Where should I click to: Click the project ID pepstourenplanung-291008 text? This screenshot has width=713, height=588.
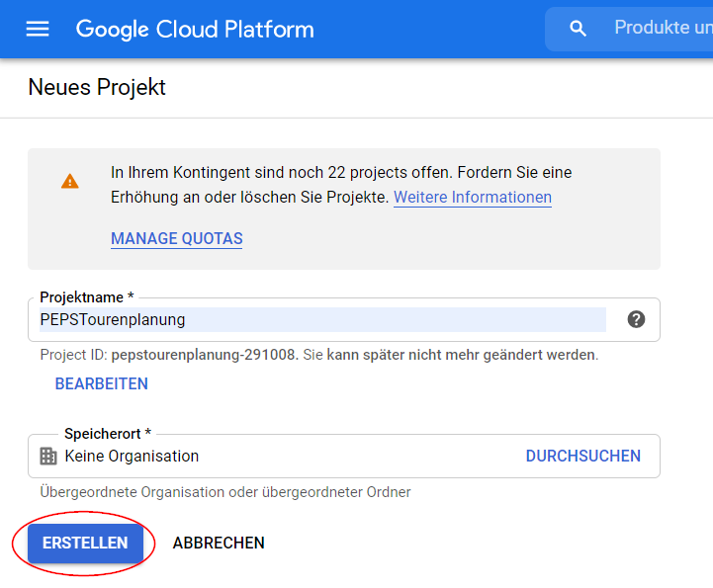[x=204, y=354]
